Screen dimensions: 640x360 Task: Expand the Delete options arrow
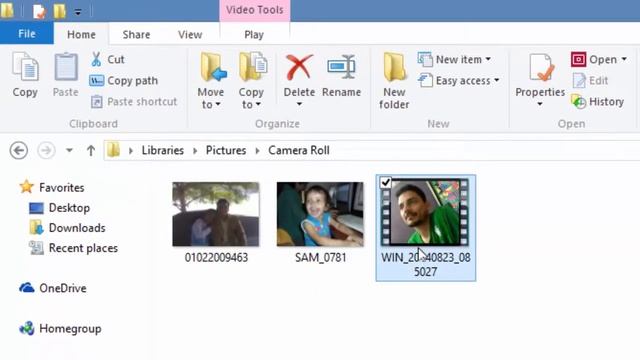(299, 104)
